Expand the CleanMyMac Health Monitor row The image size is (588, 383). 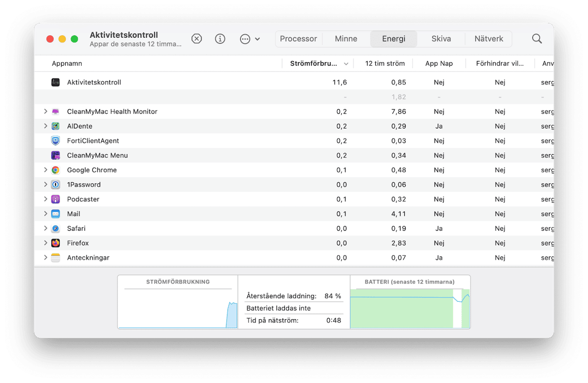point(45,112)
